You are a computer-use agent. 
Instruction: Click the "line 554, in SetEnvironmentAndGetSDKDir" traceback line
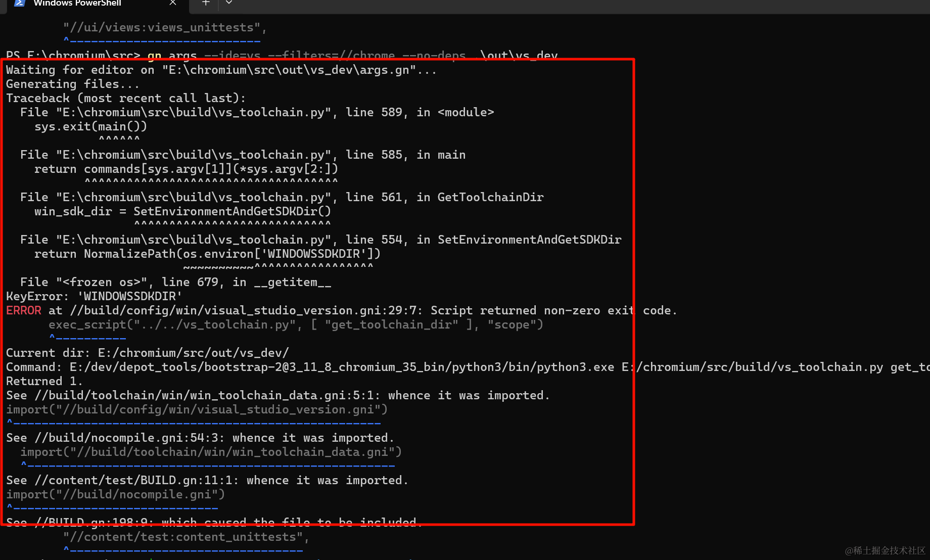[x=320, y=240]
